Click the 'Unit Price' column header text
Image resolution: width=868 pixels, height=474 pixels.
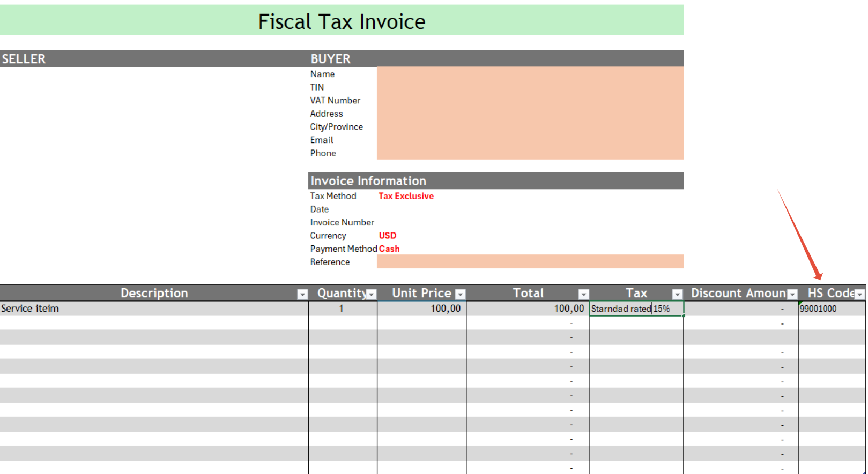click(422, 293)
